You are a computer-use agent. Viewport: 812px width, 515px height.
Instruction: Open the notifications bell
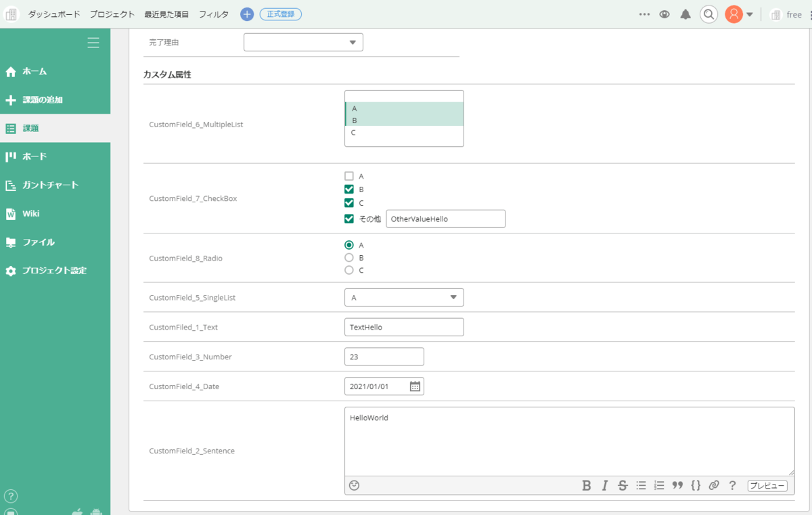(x=685, y=14)
